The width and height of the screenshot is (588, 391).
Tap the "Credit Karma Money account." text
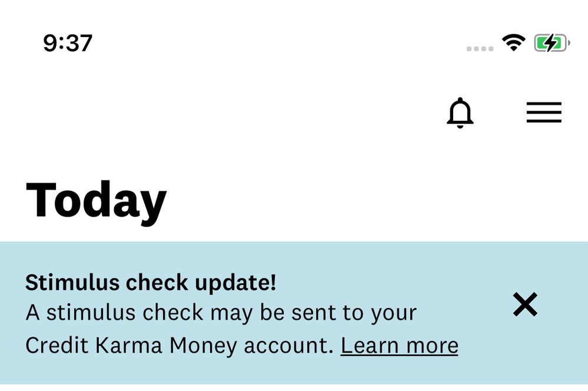[180, 346]
